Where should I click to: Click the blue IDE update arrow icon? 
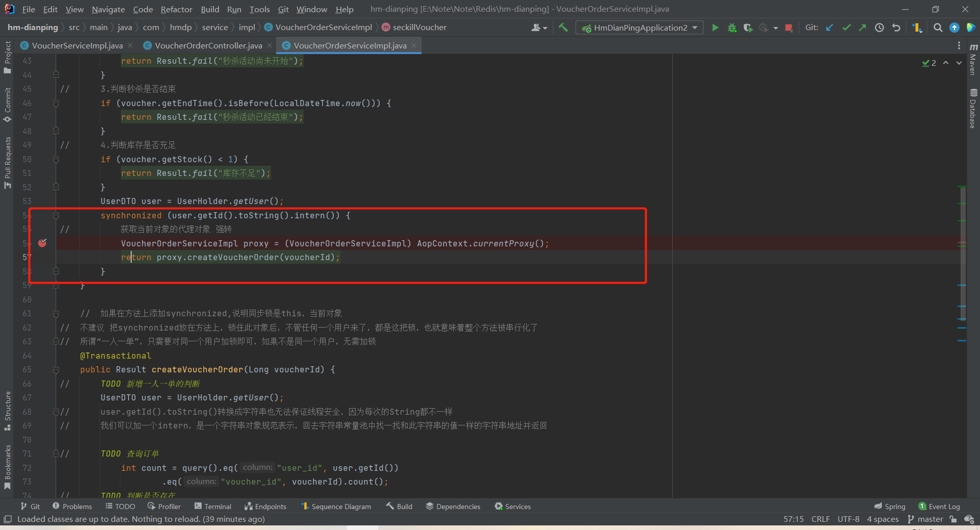click(x=954, y=28)
